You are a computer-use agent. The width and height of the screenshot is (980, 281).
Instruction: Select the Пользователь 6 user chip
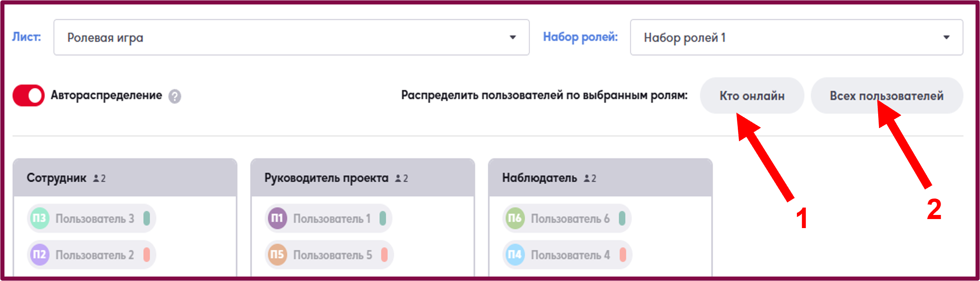(x=567, y=218)
